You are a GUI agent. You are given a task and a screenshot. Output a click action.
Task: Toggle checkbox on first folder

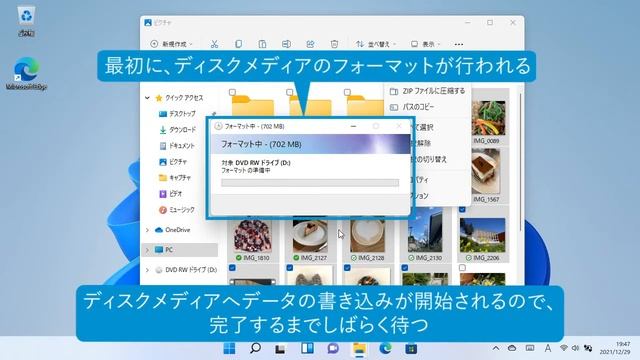point(232,92)
